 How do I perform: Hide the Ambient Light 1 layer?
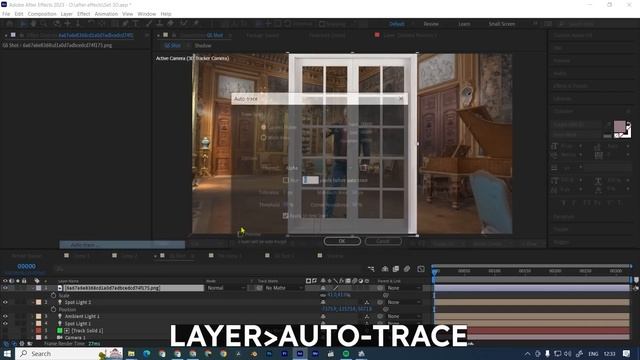click(5, 316)
